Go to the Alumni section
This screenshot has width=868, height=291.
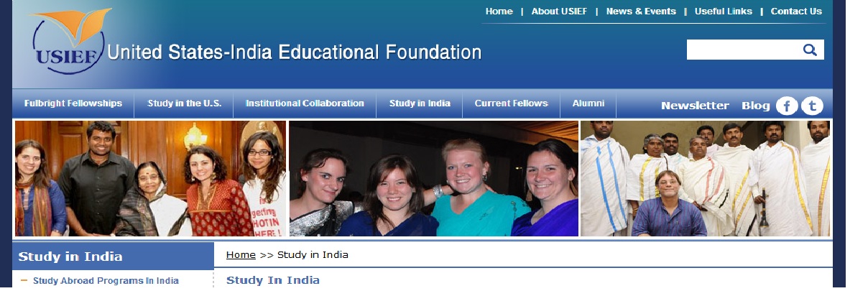pyautogui.click(x=588, y=103)
